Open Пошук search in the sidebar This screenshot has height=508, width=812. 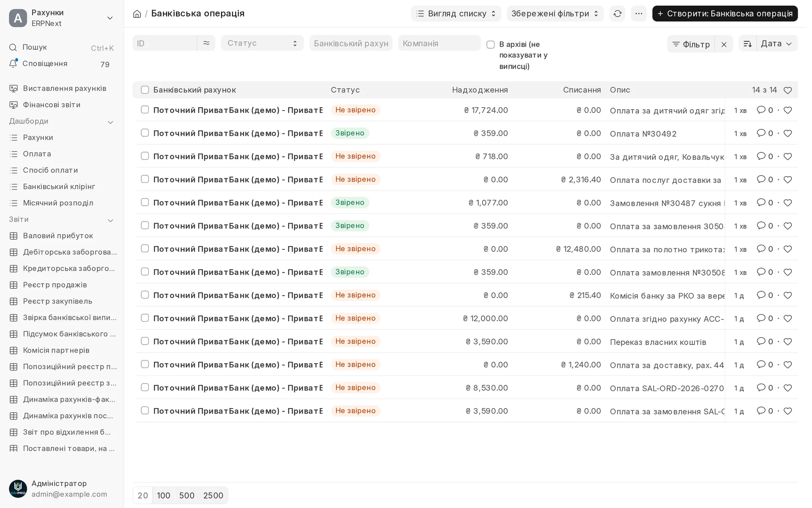61,47
